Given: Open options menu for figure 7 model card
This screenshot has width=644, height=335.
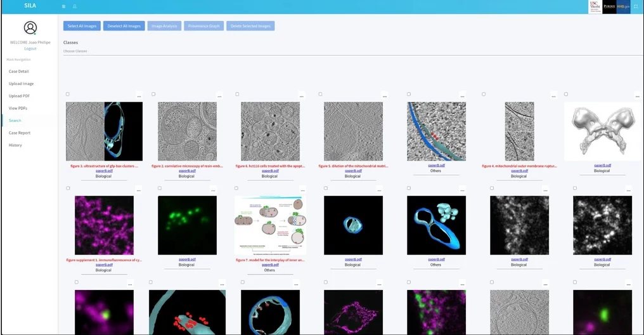Looking at the screenshot, I should click(302, 191).
